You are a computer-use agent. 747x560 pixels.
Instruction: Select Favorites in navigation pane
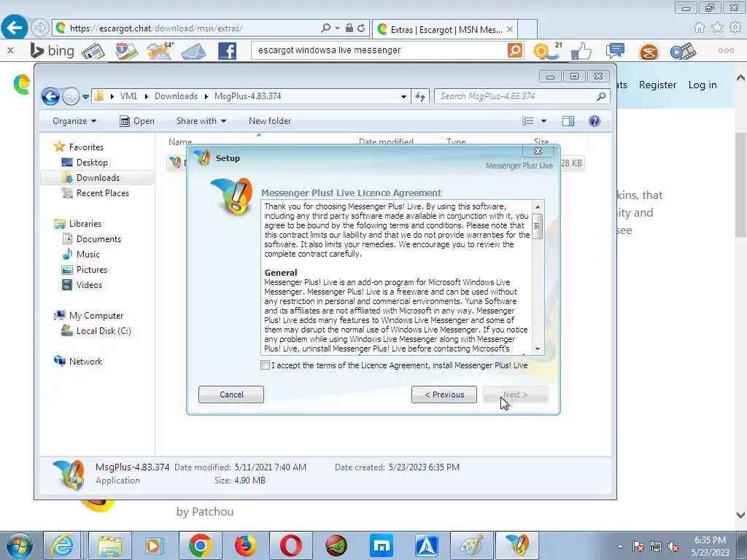pyautogui.click(x=86, y=147)
